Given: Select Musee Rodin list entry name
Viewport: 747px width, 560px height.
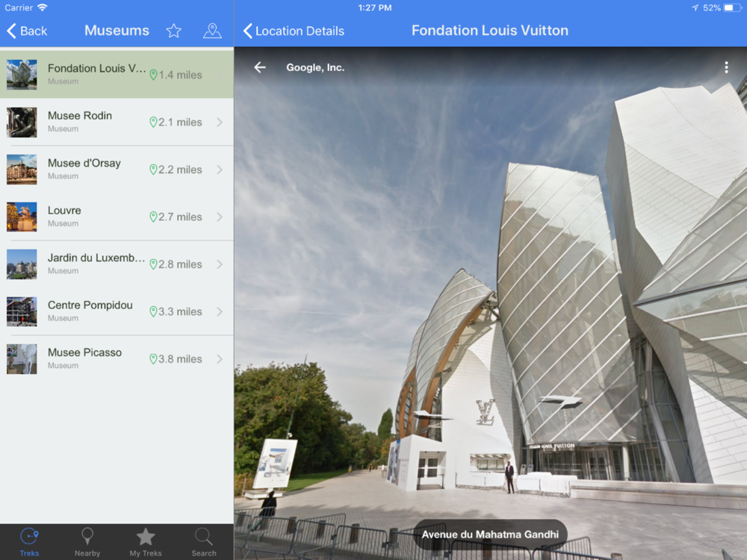Looking at the screenshot, I should coord(80,116).
